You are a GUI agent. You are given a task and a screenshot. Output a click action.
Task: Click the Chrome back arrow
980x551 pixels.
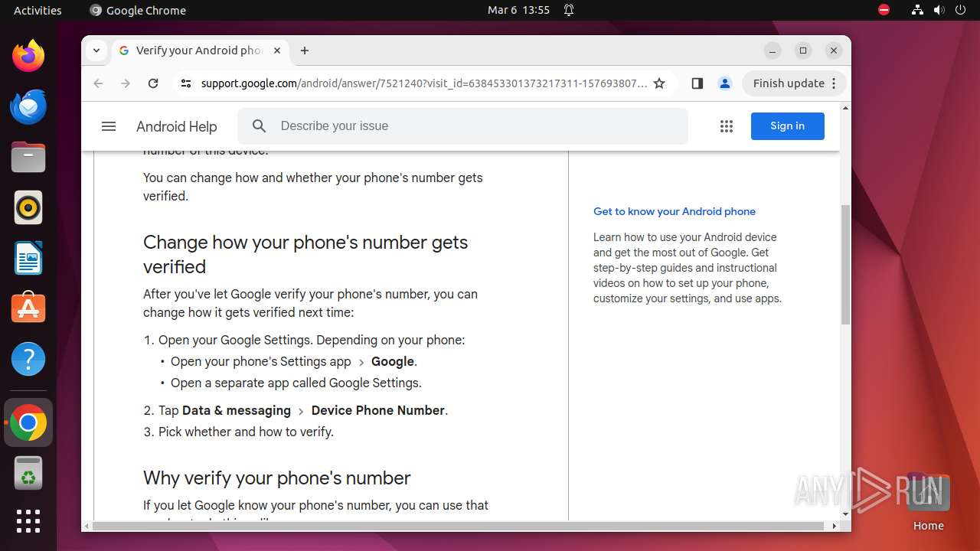coord(98,83)
